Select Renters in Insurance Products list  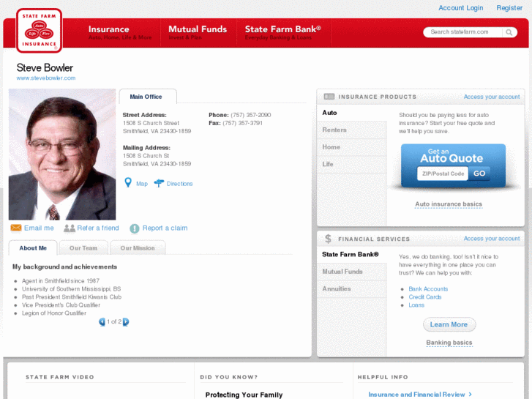click(352, 130)
